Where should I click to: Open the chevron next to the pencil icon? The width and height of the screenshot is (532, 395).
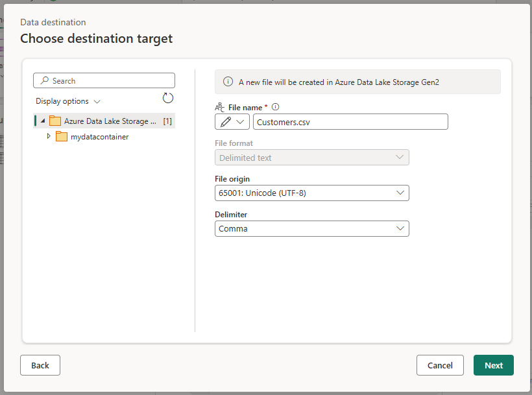pyautogui.click(x=240, y=122)
